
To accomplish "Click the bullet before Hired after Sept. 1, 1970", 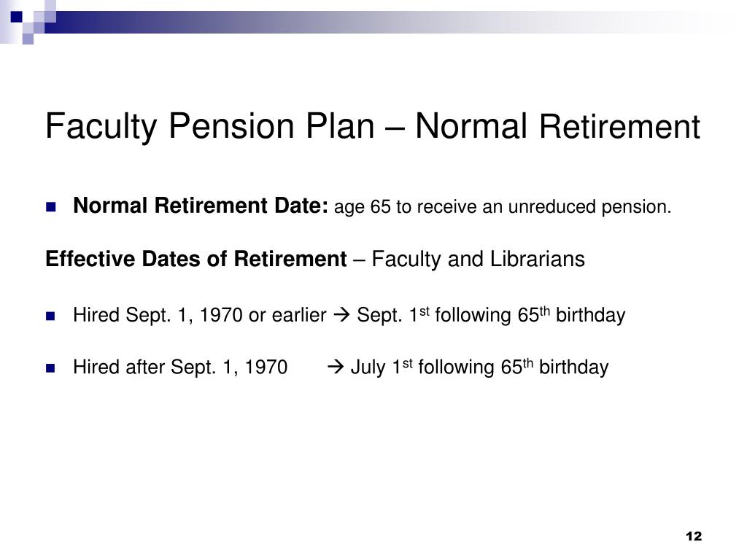I will pyautogui.click(x=51, y=368).
